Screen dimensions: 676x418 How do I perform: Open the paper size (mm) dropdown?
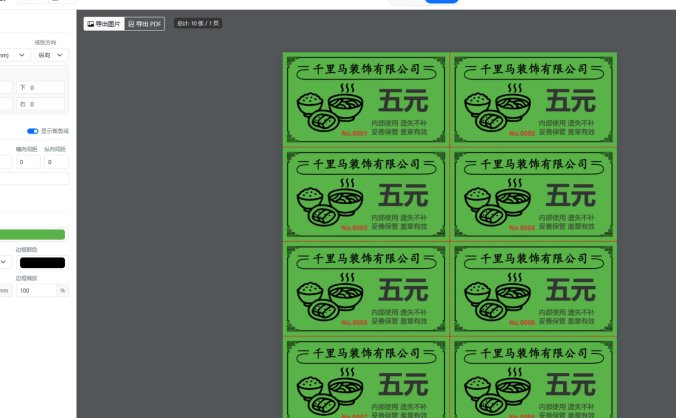[x=15, y=55]
